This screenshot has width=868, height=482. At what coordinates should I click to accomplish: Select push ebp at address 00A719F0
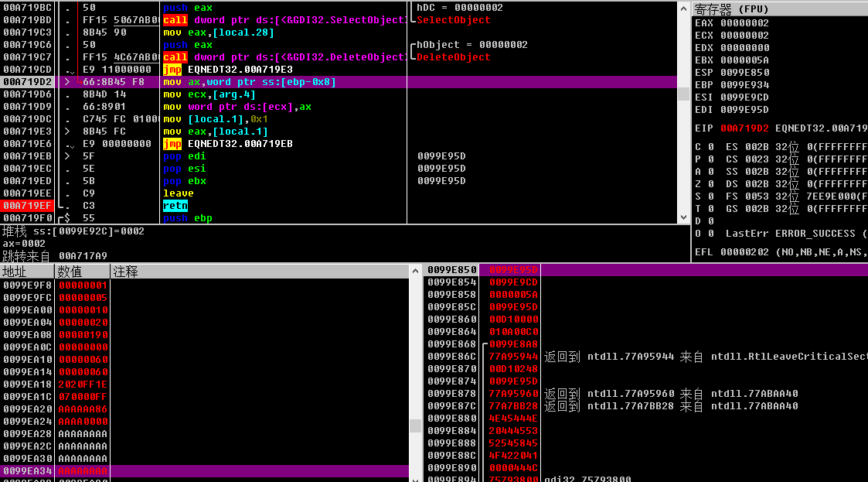(188, 217)
